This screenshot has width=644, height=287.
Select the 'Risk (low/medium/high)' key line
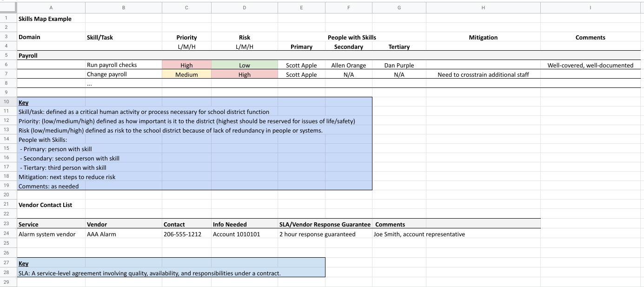coord(170,130)
